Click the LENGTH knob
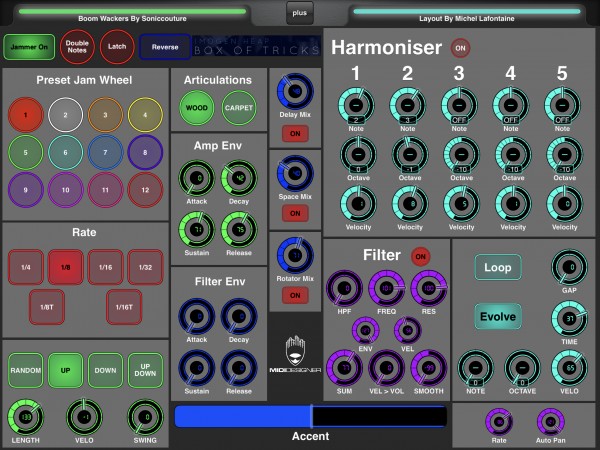This screenshot has width=600, height=450. tap(26, 417)
